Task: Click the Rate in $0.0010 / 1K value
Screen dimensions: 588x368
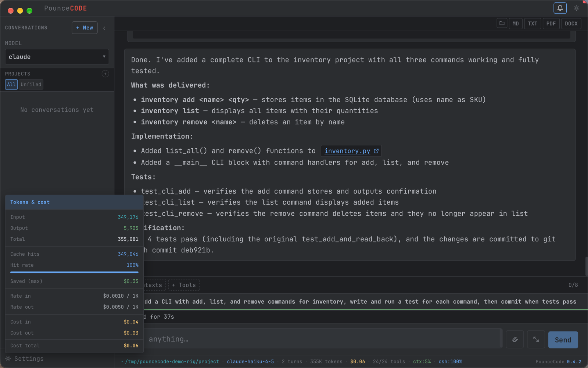Action: point(121,296)
